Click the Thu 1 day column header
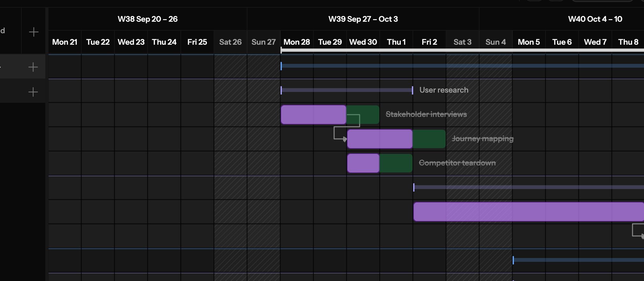The height and width of the screenshot is (281, 644). point(396,42)
